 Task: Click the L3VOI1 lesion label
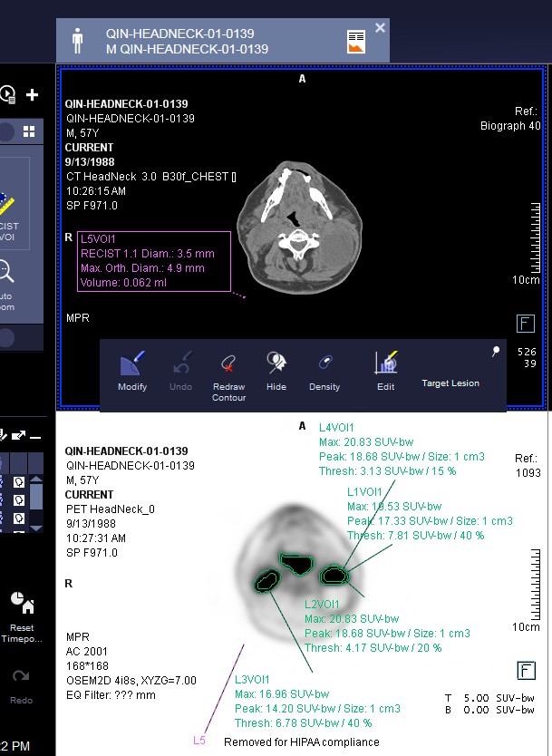click(252, 679)
